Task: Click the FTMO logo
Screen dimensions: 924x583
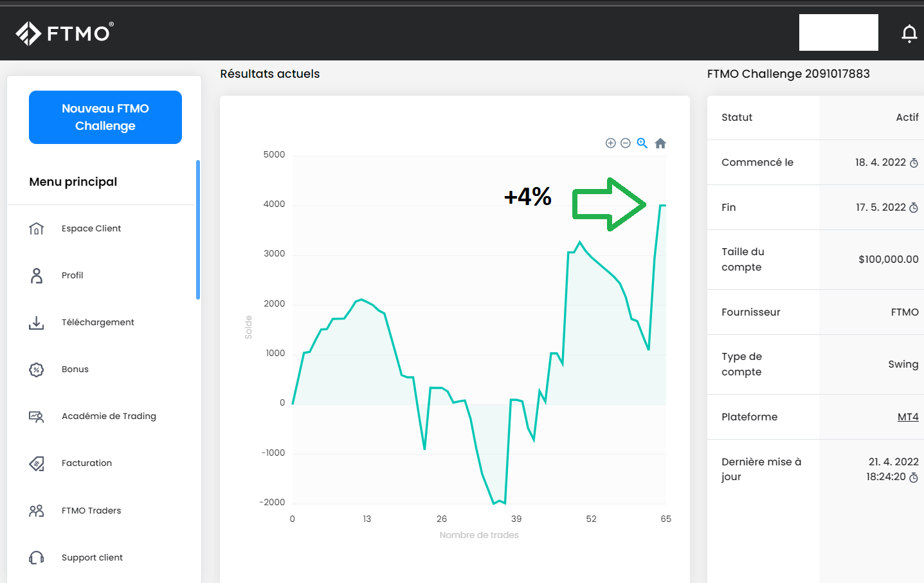Action: point(65,33)
